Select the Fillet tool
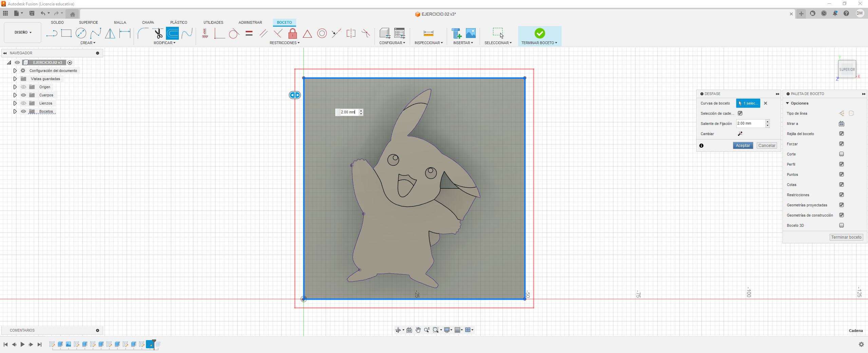Viewport: 868px width, 353px height. [143, 33]
